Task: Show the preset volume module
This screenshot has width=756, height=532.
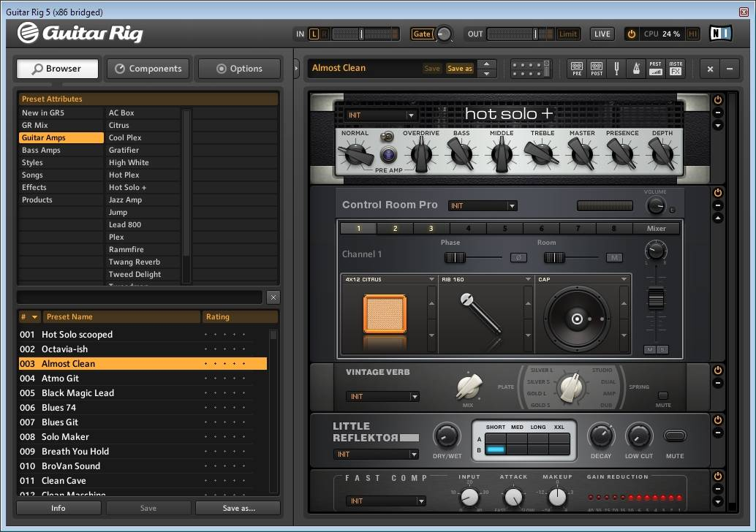Action: coord(656,69)
